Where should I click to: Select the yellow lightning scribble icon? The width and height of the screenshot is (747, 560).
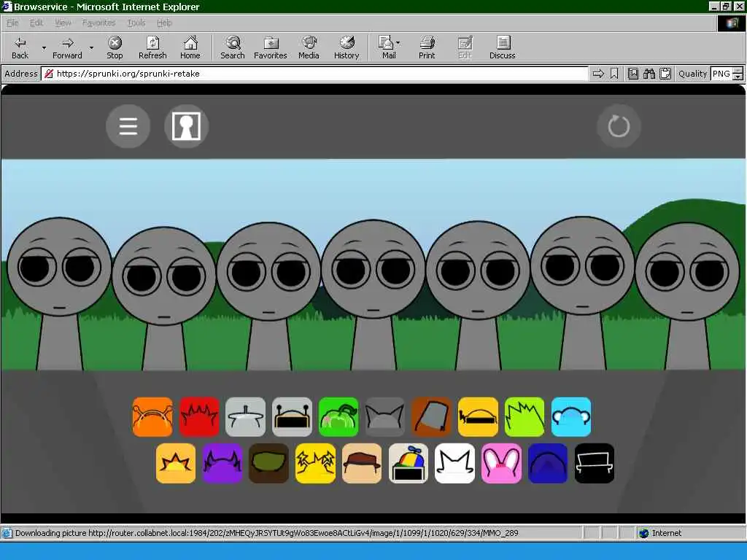point(315,463)
